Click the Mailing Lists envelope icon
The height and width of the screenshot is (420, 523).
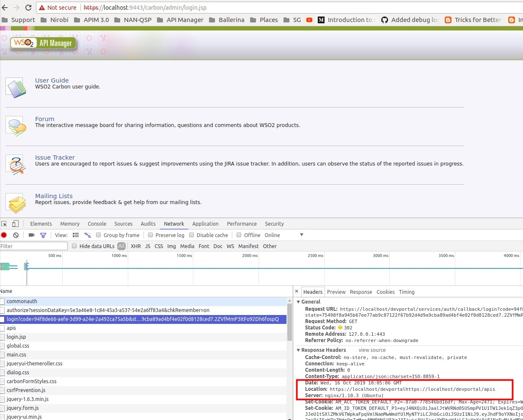(x=17, y=204)
